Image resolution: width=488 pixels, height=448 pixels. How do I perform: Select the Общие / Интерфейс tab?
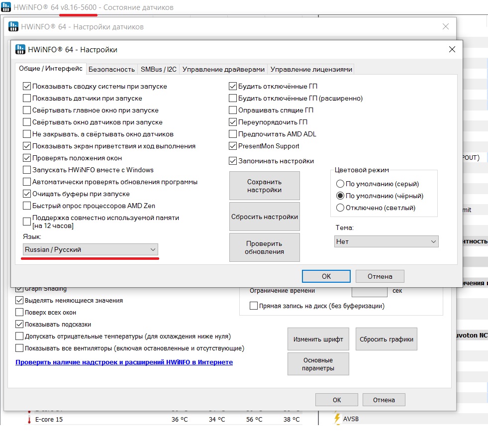tap(50, 69)
